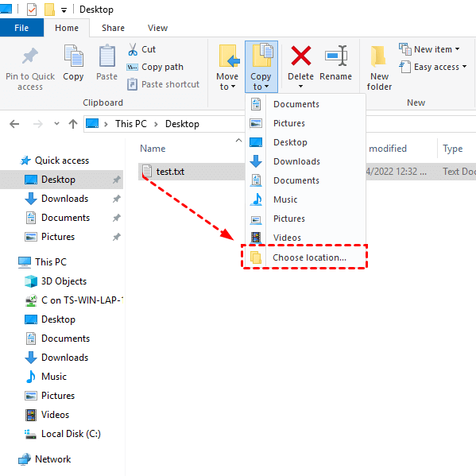Click the Rename icon in ribbon
476x476 pixels.
click(336, 56)
